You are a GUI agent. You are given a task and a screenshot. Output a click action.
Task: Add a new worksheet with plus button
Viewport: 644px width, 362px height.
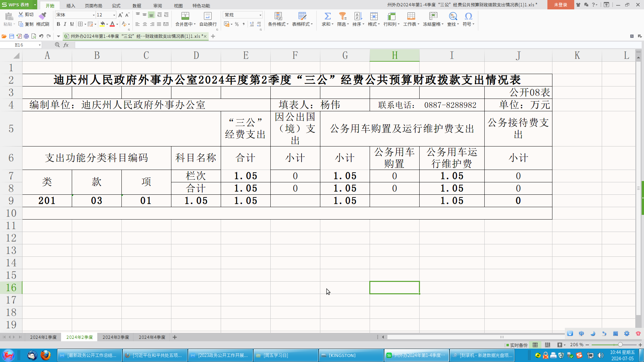[174, 337]
